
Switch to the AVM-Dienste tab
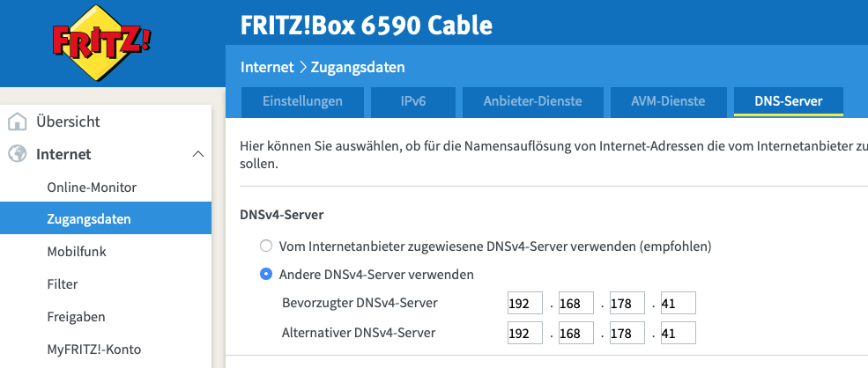668,101
